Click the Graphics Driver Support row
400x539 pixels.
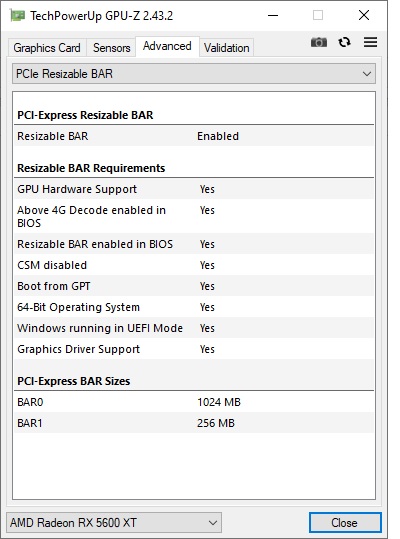point(194,349)
